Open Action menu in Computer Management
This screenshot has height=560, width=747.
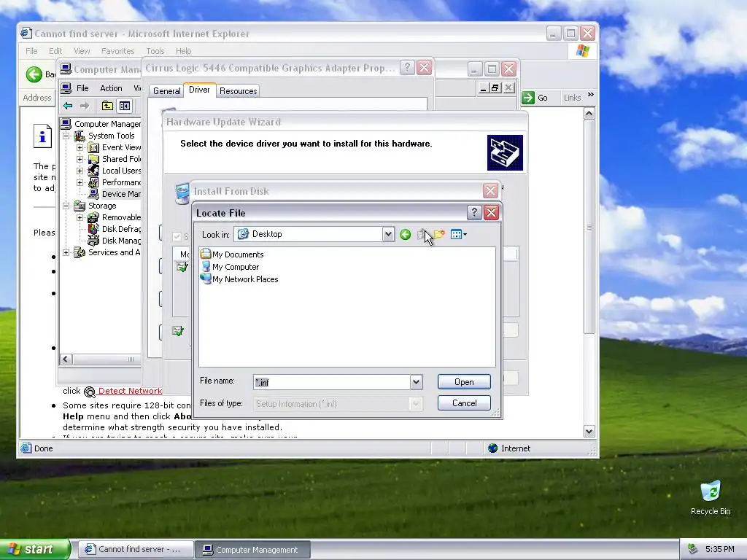coord(111,88)
